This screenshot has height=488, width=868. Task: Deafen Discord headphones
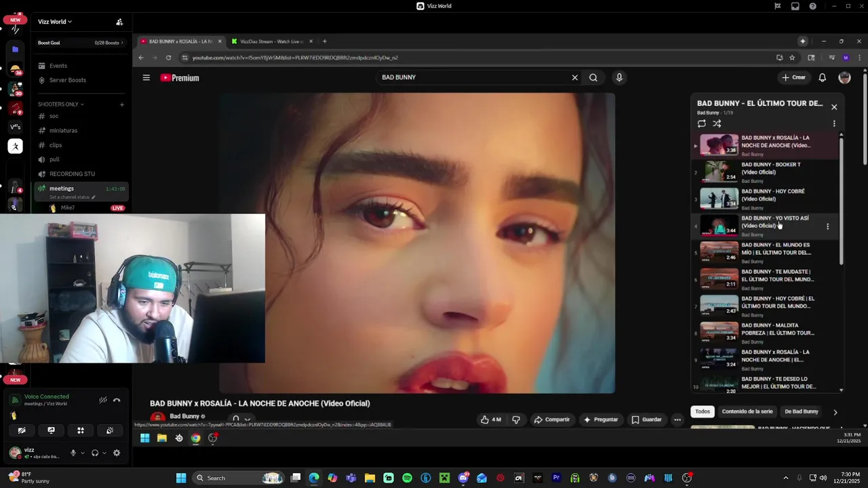coord(95,453)
